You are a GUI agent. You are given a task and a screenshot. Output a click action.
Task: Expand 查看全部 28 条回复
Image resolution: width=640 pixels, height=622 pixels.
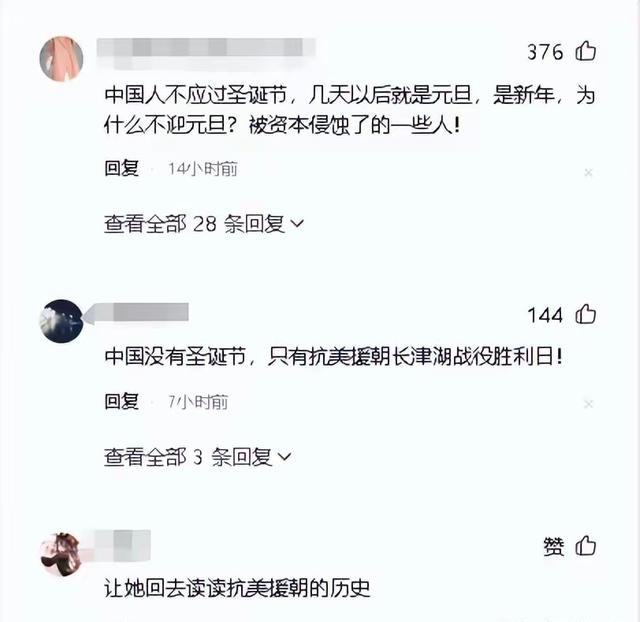pos(204,224)
